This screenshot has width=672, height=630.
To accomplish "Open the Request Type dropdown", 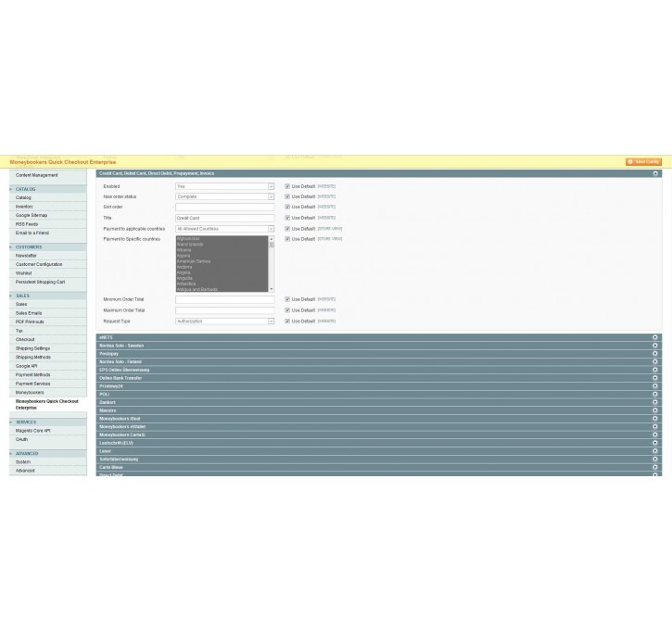I will (224, 321).
